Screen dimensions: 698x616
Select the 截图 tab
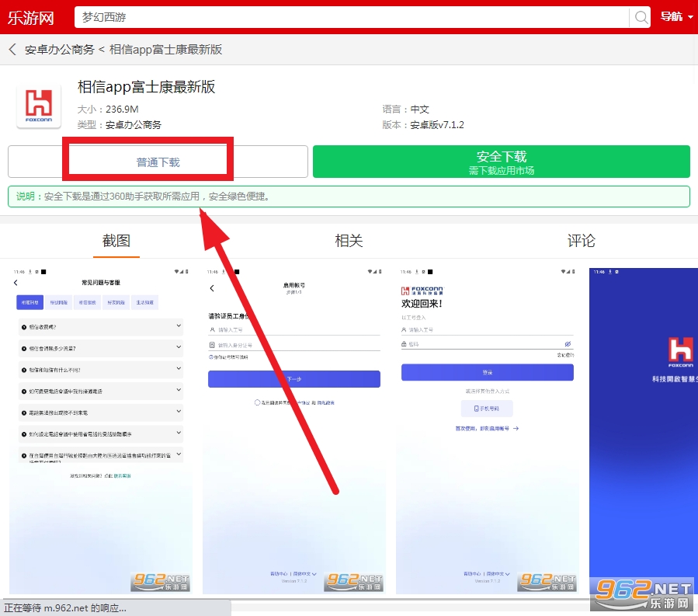point(116,241)
